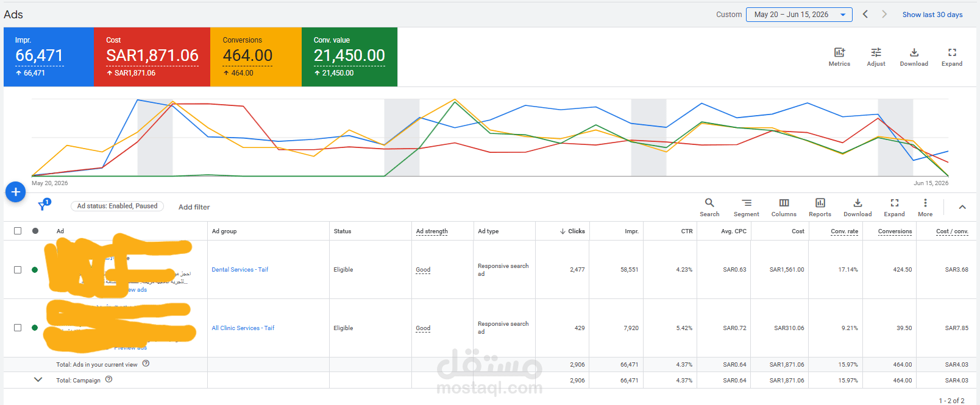Click the 58,551 impressions cell

[x=630, y=270]
